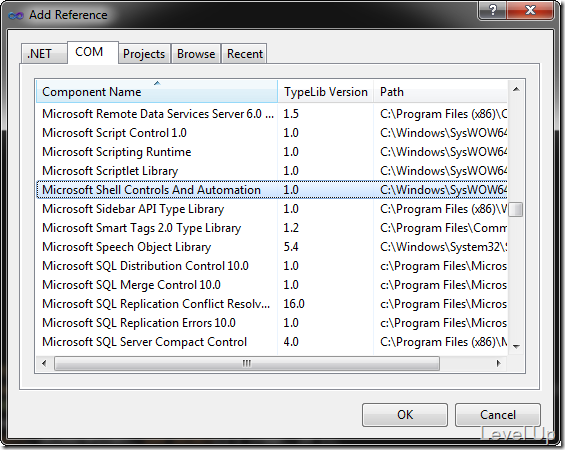Image resolution: width=565 pixels, height=450 pixels.
Task: Select Microsoft Scripting Runtime
Action: coord(272,152)
